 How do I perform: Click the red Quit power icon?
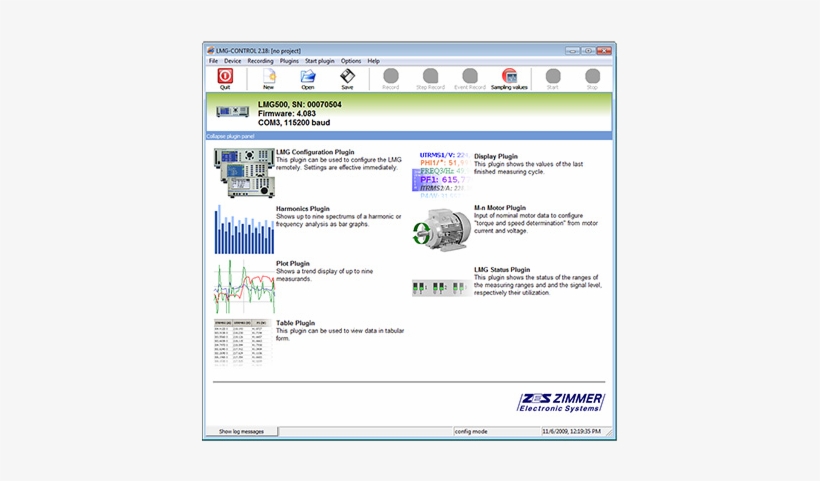(x=225, y=76)
